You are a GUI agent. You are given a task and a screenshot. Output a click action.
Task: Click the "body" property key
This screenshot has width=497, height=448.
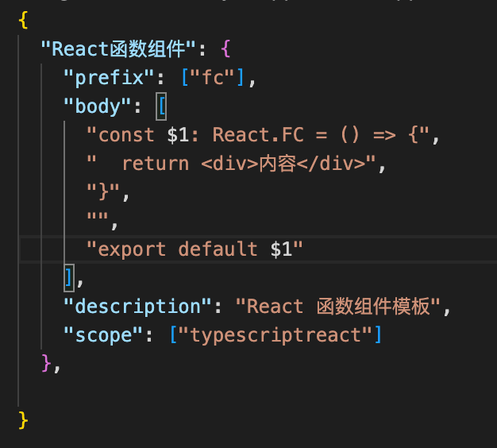point(97,106)
